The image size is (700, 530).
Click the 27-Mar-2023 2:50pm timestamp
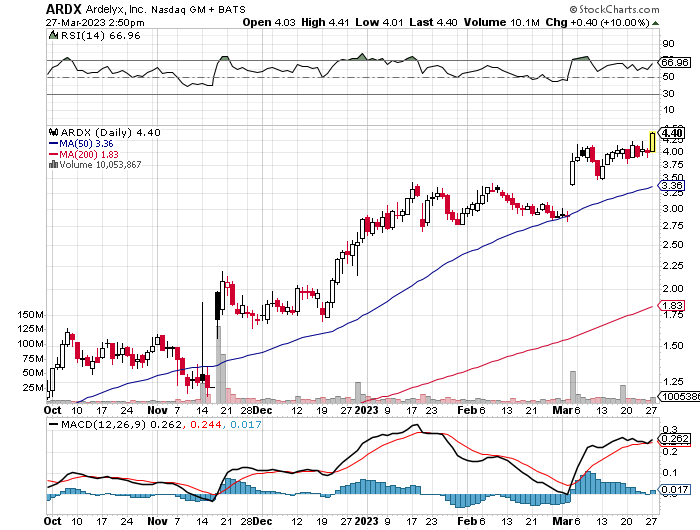[95, 22]
